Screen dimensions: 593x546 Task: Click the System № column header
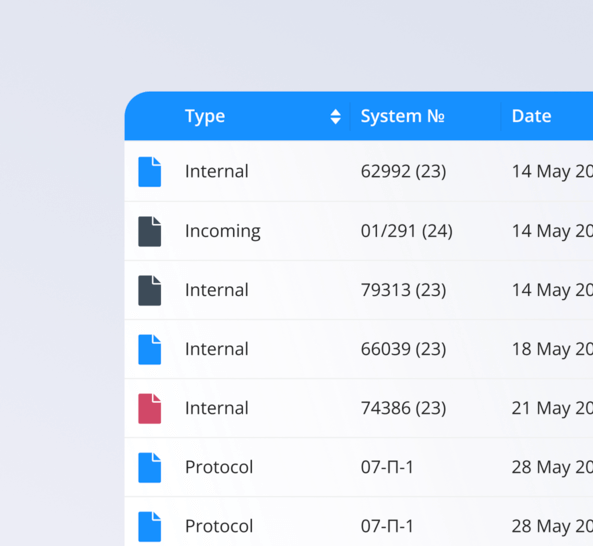pyautogui.click(x=403, y=116)
